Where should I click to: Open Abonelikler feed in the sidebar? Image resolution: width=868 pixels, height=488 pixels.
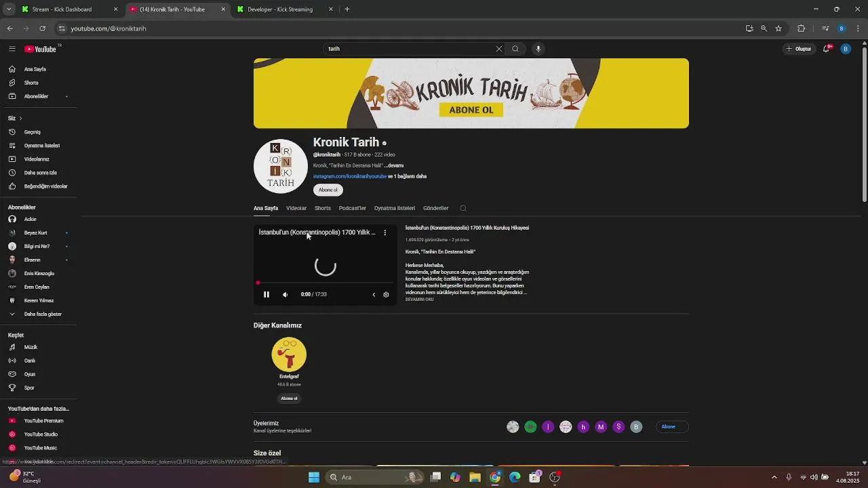click(x=37, y=96)
